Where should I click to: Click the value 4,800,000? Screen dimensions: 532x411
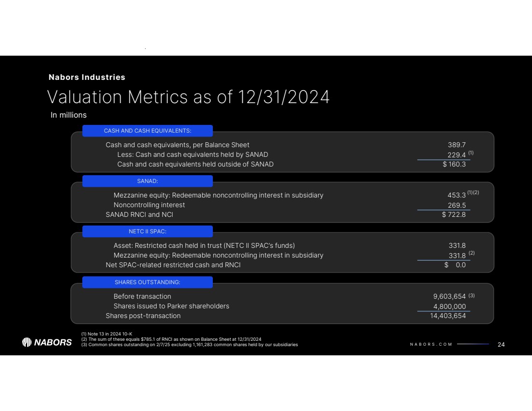coord(450,306)
